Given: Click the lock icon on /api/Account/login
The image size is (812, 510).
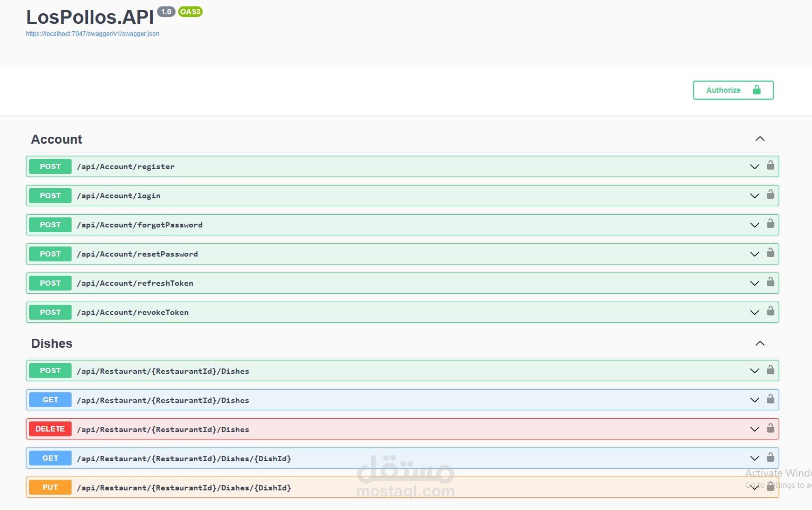Looking at the screenshot, I should coord(771,195).
